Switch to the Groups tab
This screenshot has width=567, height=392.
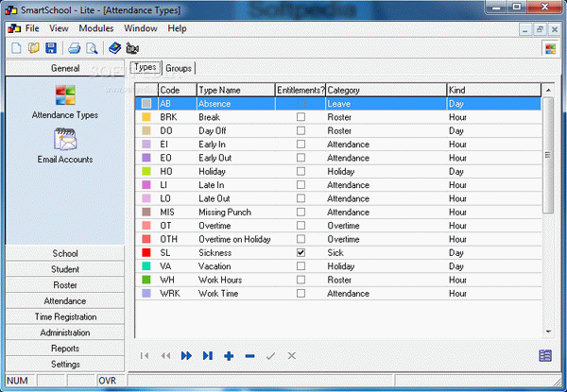(179, 68)
